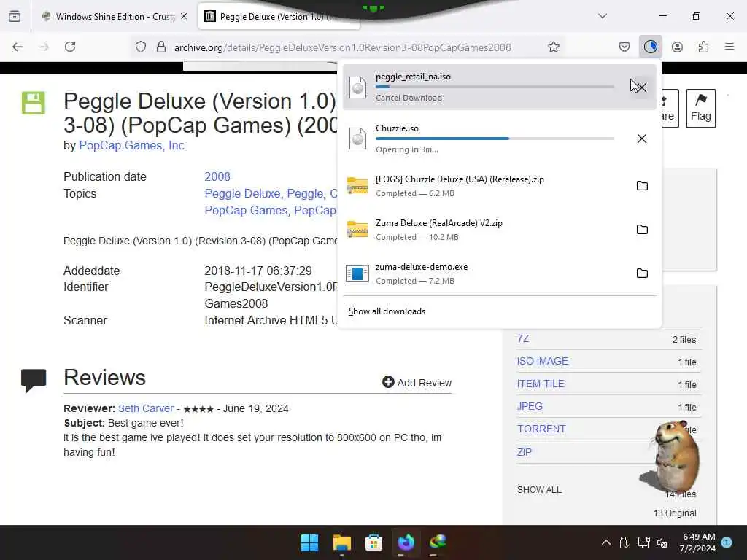Reload the current page
This screenshot has width=747, height=560.
coord(70,47)
